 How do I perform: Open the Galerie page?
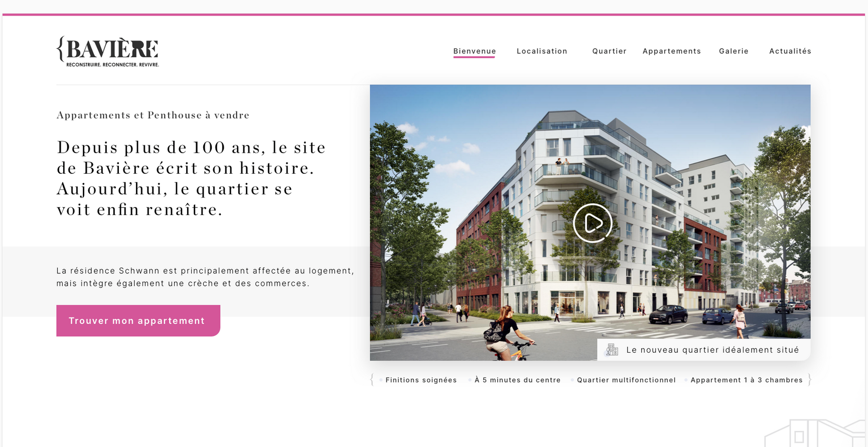[734, 51]
